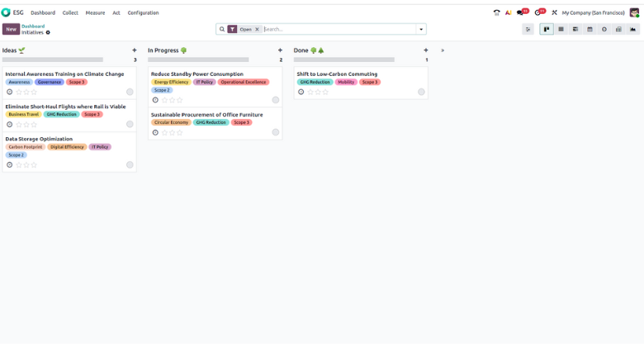Click the New button
Viewport: 644px width, 347px height.
pyautogui.click(x=11, y=29)
